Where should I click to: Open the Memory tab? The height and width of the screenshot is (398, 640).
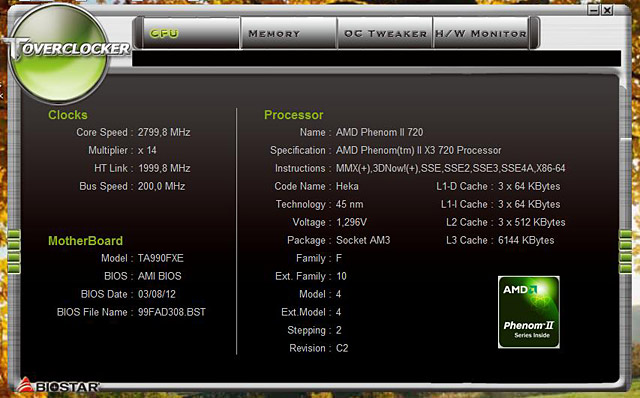(x=289, y=33)
